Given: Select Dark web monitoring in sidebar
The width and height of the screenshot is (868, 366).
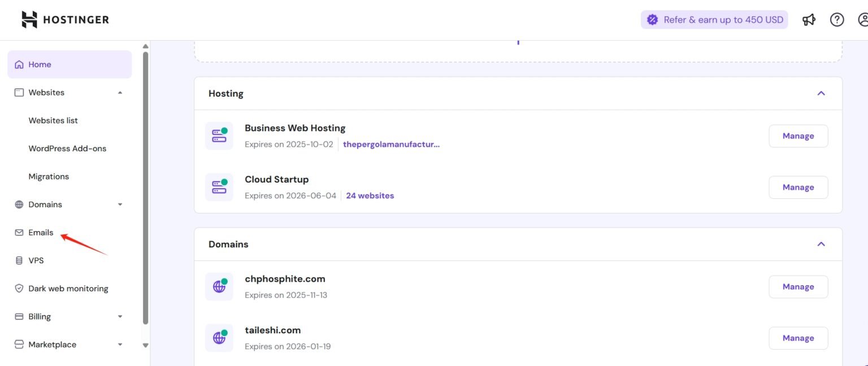Looking at the screenshot, I should point(68,289).
